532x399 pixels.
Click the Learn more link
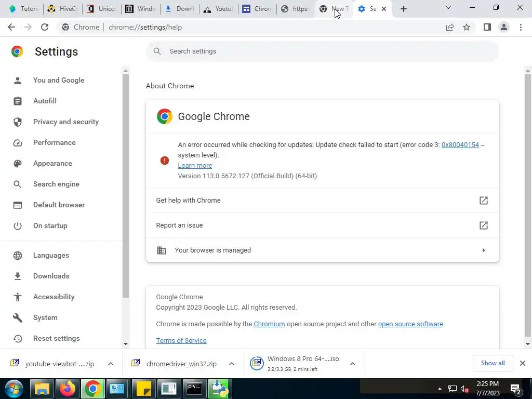[195, 166]
